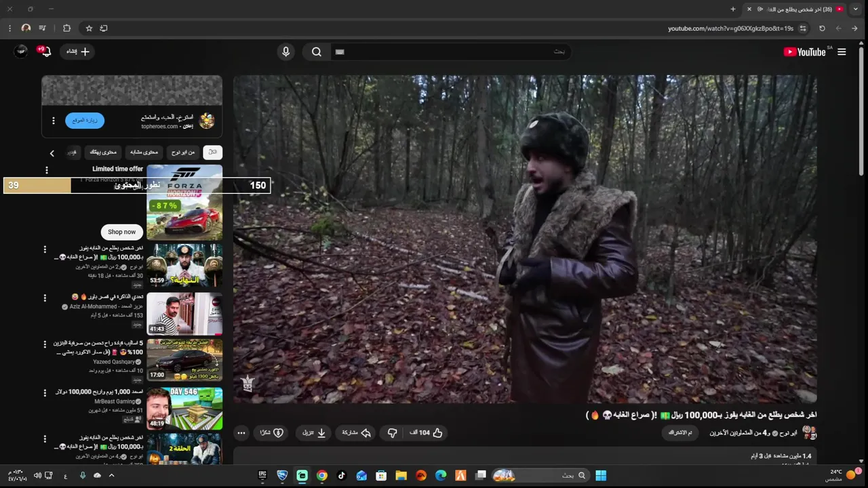Open topheroes ad channel avatar

click(x=207, y=121)
